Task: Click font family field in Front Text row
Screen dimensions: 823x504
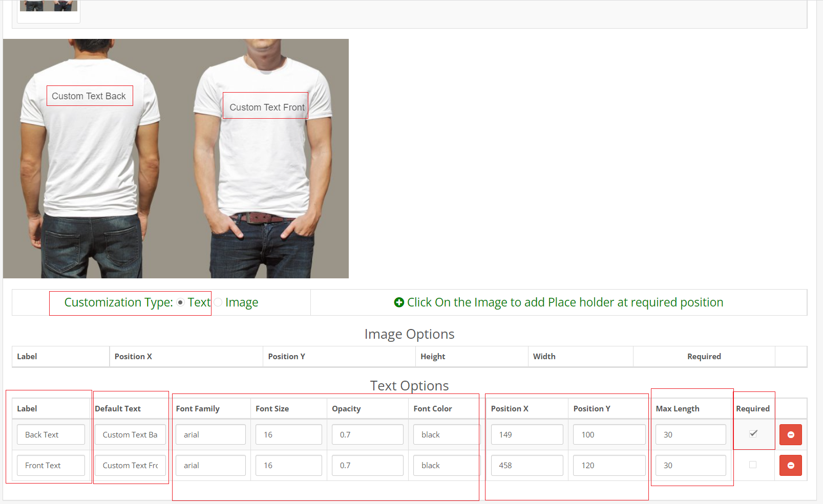Action: [210, 465]
